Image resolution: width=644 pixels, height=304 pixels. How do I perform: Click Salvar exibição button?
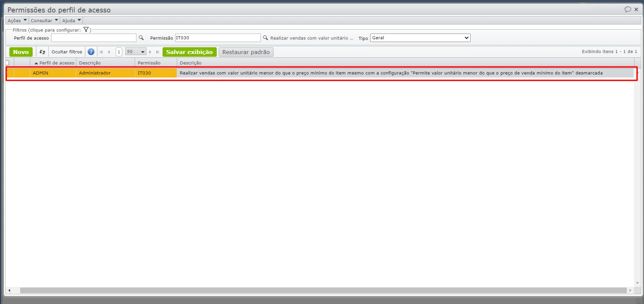[x=189, y=52]
